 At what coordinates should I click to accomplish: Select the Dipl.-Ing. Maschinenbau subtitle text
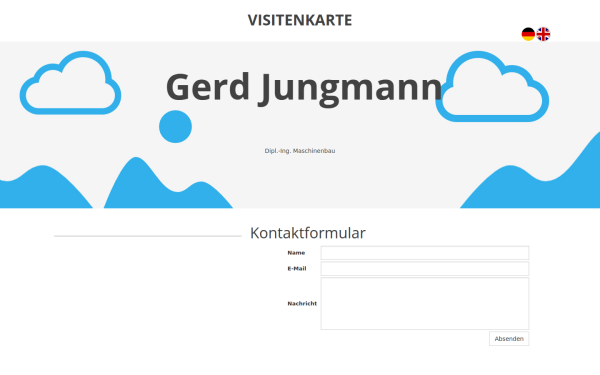[x=300, y=151]
